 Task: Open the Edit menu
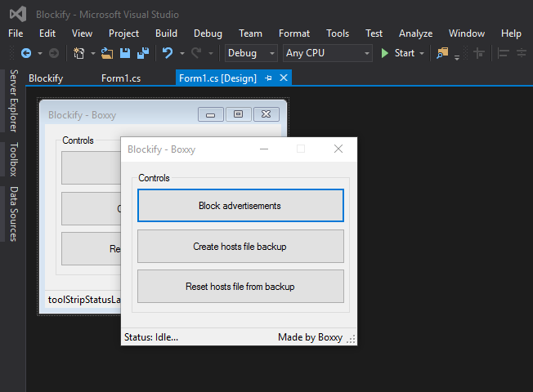click(47, 33)
